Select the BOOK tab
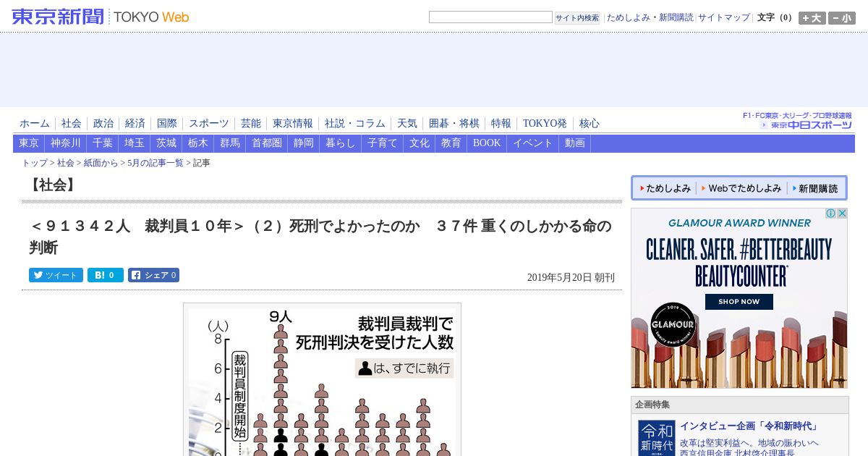Image resolution: width=868 pixels, height=456 pixels. click(487, 143)
